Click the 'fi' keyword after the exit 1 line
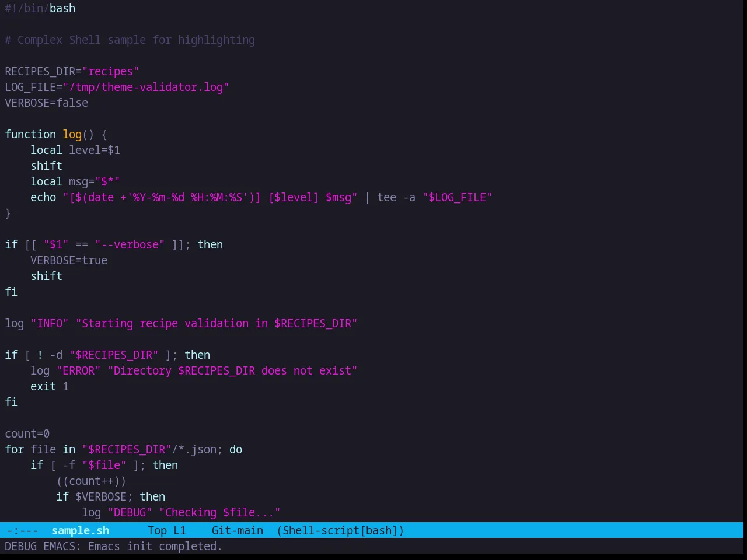The height and width of the screenshot is (560, 747). [x=11, y=402]
